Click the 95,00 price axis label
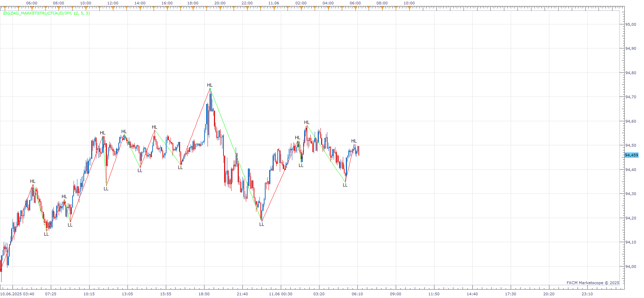The width and height of the screenshot is (644, 298). click(x=630, y=24)
